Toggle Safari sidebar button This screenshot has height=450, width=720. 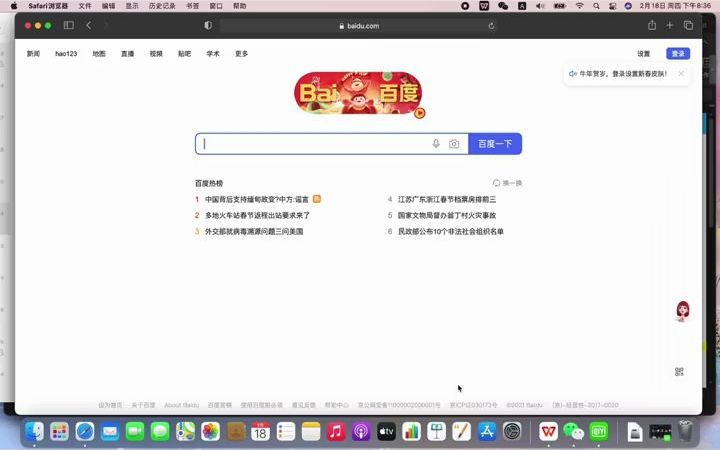pos(69,25)
